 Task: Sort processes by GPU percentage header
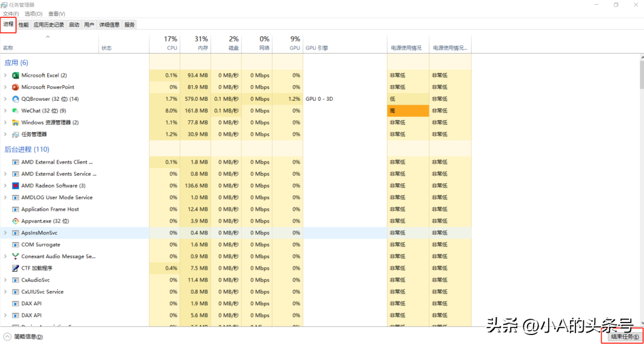click(287, 44)
